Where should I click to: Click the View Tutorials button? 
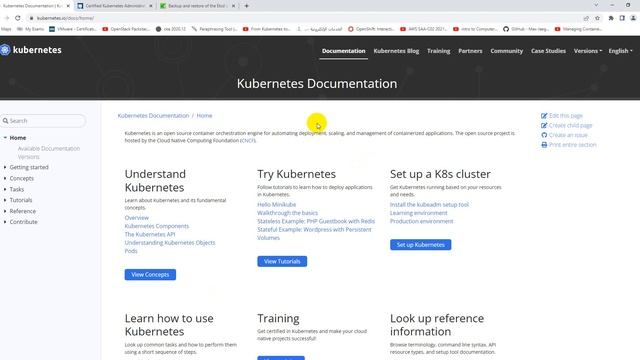(x=282, y=261)
